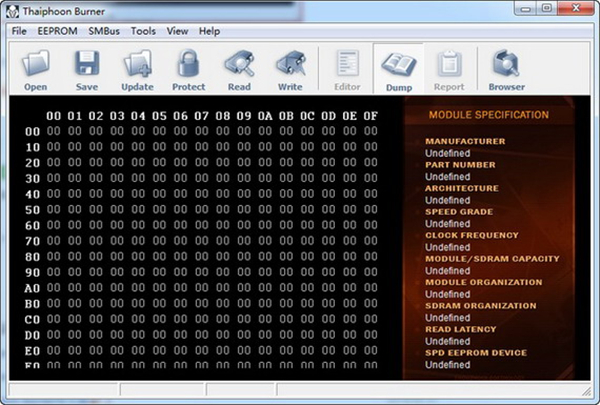Screen dimensions: 600x405
Task: Click the Read EEPROM icon
Action: pyautogui.click(x=239, y=66)
